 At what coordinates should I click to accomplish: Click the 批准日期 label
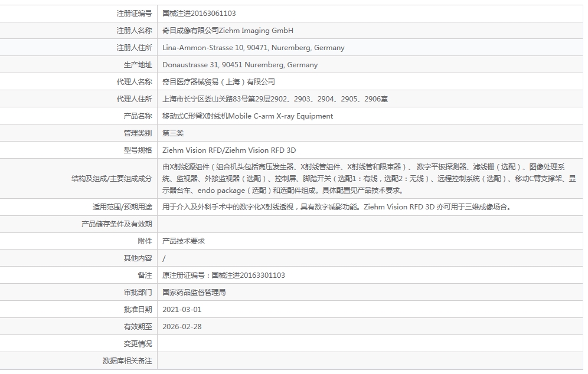pyautogui.click(x=138, y=310)
